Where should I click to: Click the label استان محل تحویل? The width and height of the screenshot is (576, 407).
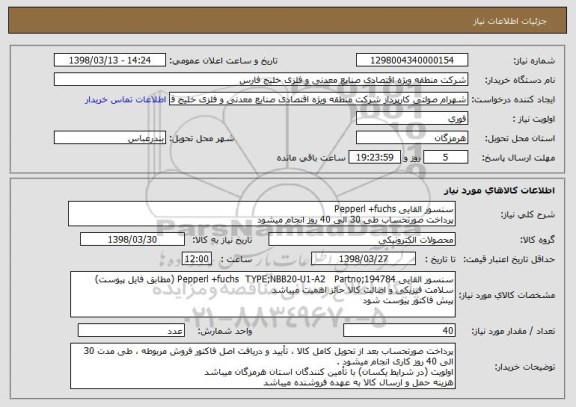(x=520, y=138)
